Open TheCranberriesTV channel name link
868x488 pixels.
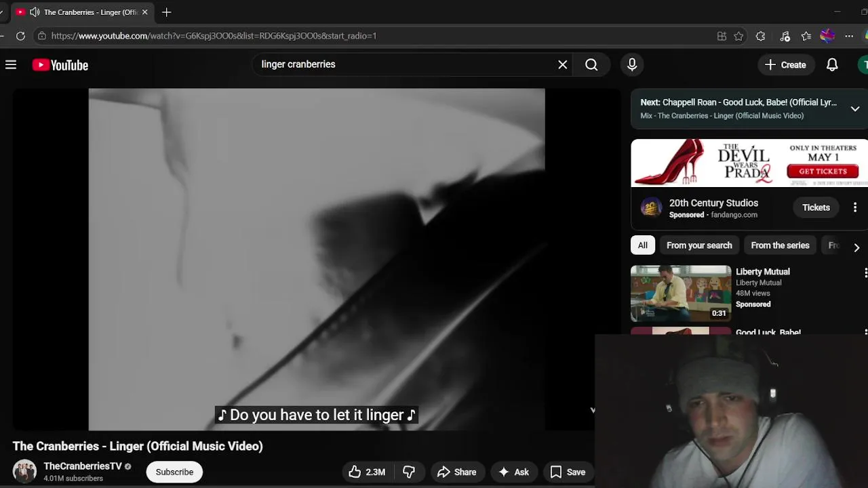tap(83, 466)
